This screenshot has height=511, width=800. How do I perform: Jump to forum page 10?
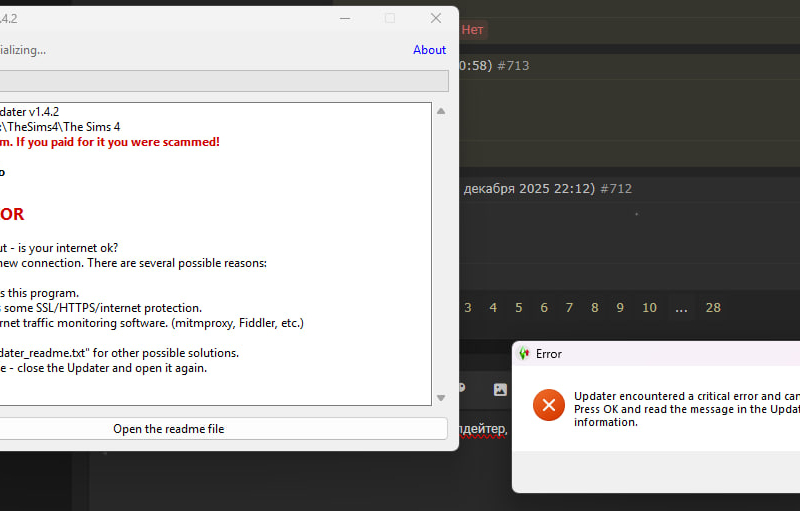(x=649, y=307)
